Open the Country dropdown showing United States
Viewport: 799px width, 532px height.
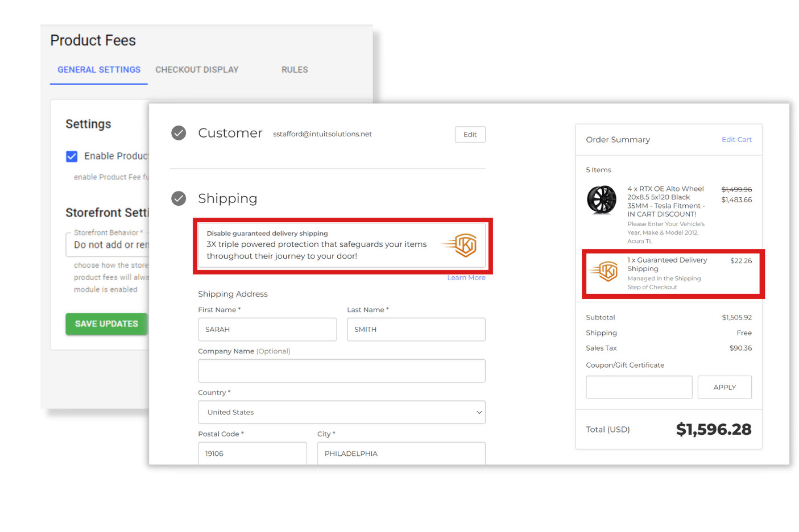[341, 412]
